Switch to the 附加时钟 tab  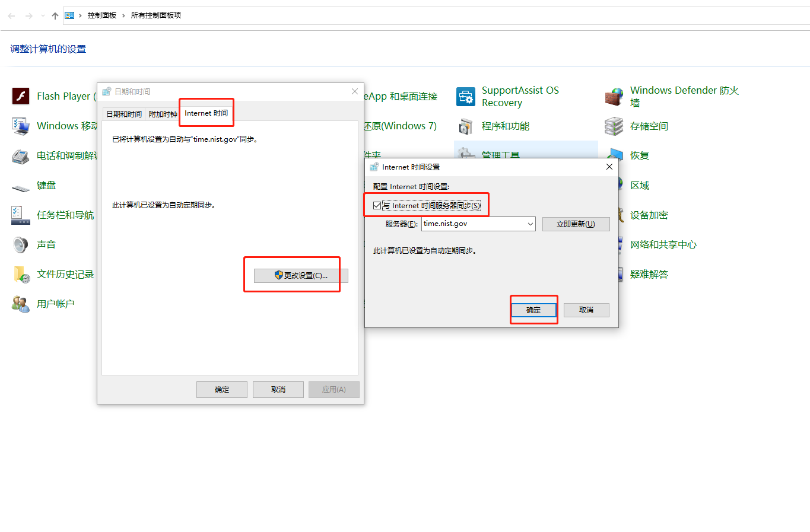(163, 114)
